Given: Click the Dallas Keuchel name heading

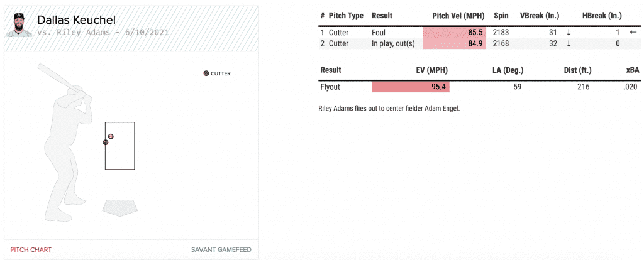Looking at the screenshot, I should pos(76,20).
